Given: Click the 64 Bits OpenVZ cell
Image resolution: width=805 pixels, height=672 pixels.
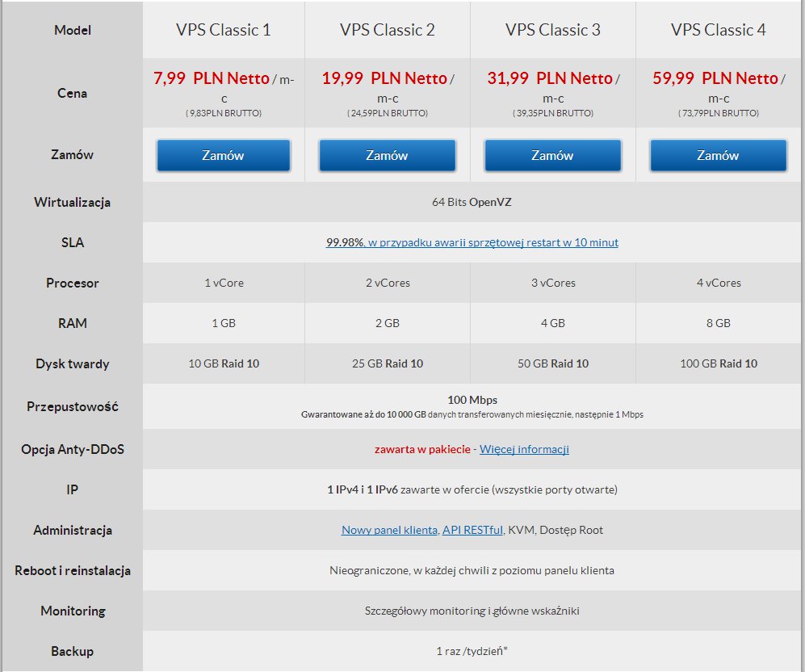Looking at the screenshot, I should tap(472, 202).
